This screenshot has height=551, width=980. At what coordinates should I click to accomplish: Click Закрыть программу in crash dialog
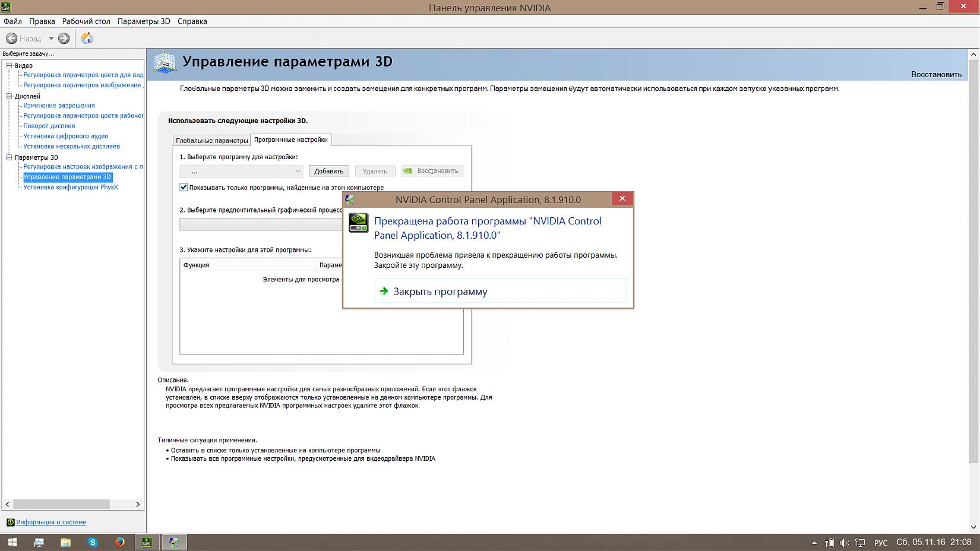pyautogui.click(x=440, y=292)
